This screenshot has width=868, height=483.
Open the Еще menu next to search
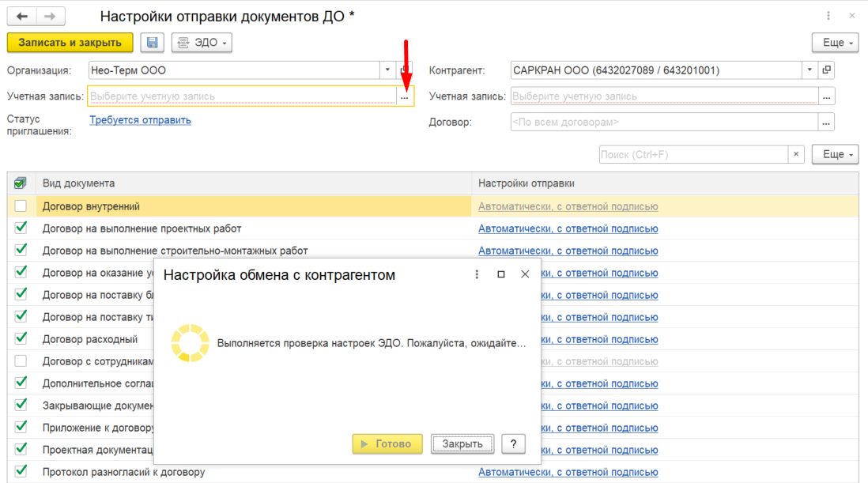point(836,155)
